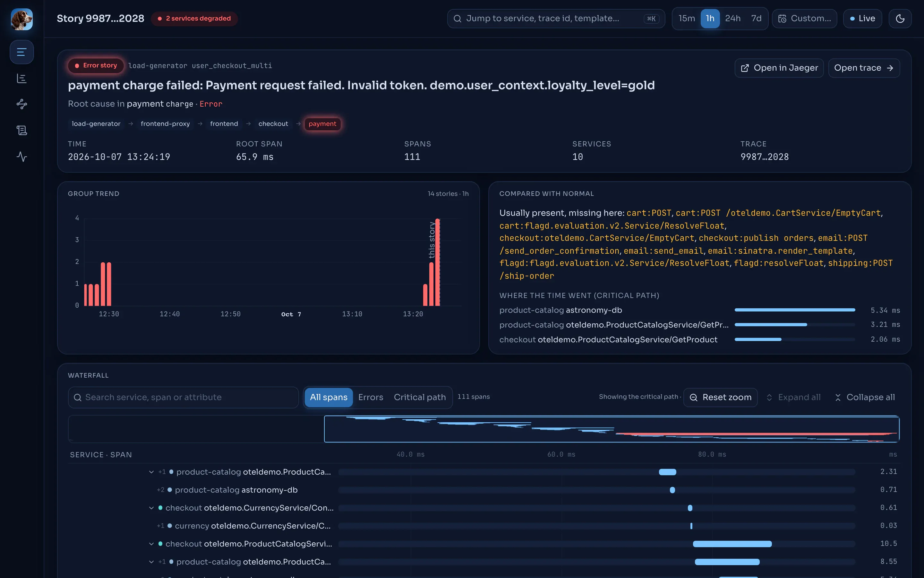924x578 pixels.
Task: Focus the waterfall span search field
Action: tap(183, 398)
